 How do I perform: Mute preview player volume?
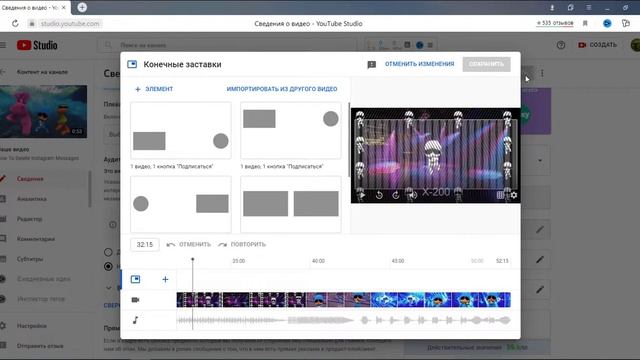tap(412, 195)
